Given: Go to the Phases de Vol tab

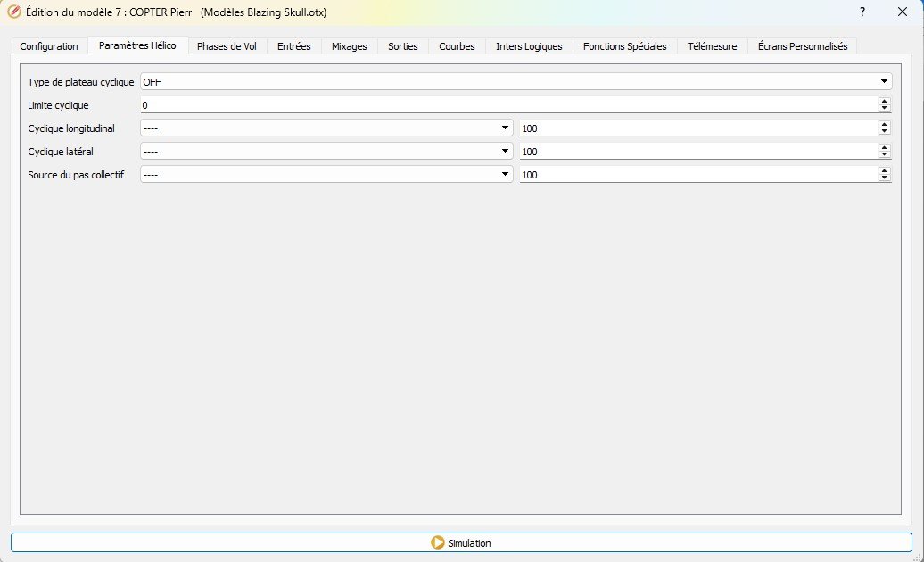Looking at the screenshot, I should [x=227, y=46].
